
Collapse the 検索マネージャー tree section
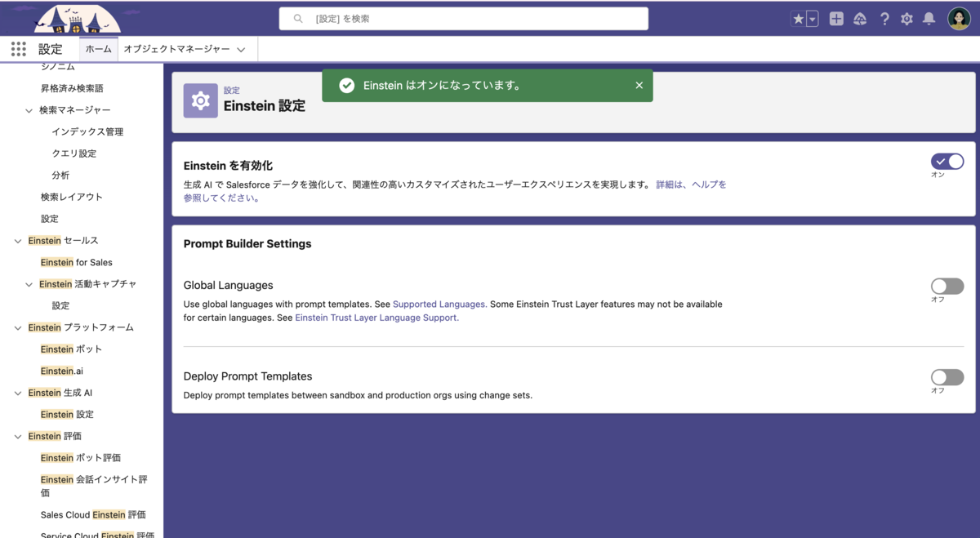pyautogui.click(x=29, y=110)
